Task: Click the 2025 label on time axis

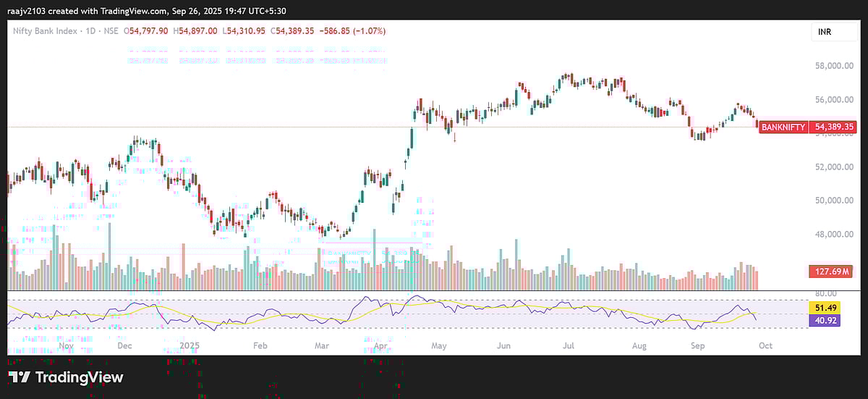Action: (189, 346)
